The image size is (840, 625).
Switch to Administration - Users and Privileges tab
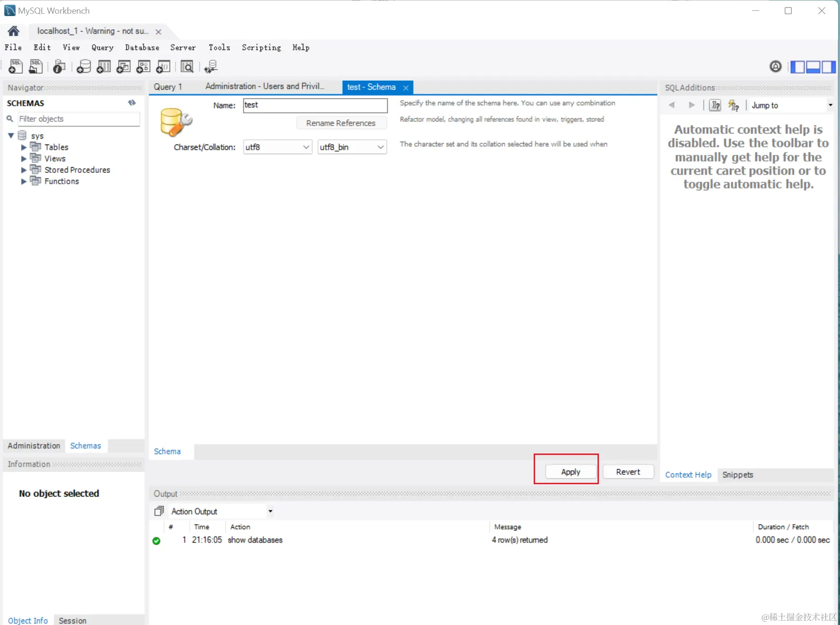coord(265,86)
